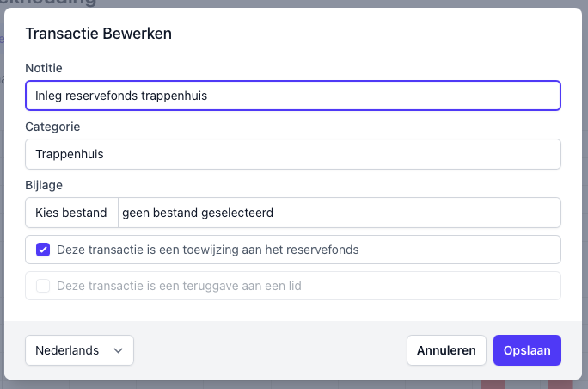Click the reservefonds toewijzing label text
Image resolution: width=588 pixels, height=389 pixels.
[x=207, y=250]
